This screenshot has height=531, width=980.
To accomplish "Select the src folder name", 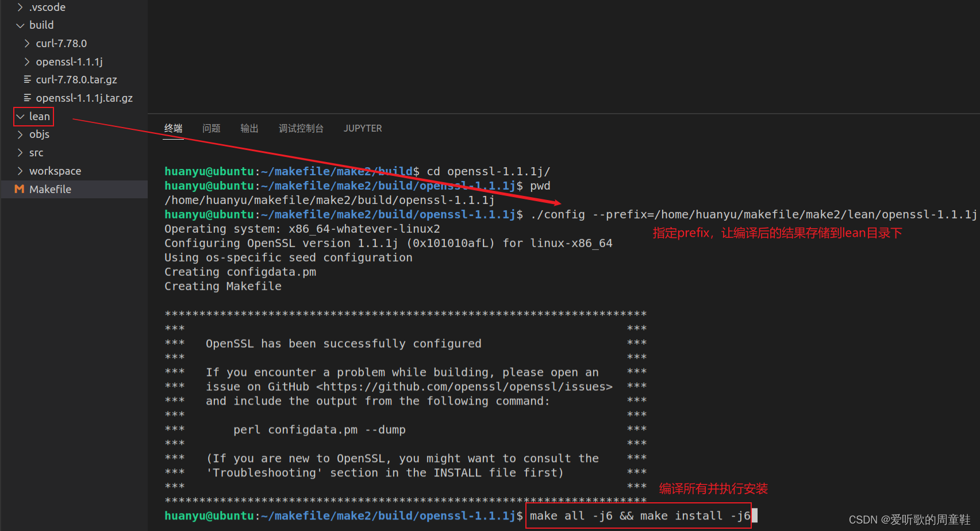I will coord(36,153).
